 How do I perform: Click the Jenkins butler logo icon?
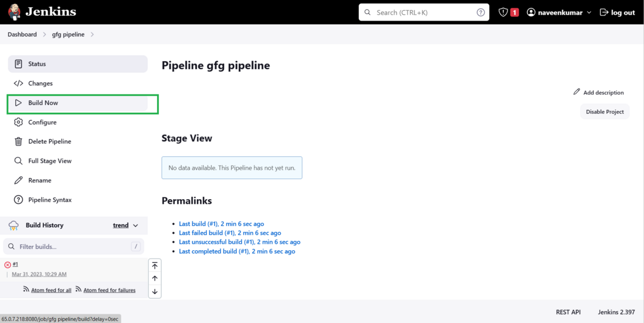tap(14, 12)
